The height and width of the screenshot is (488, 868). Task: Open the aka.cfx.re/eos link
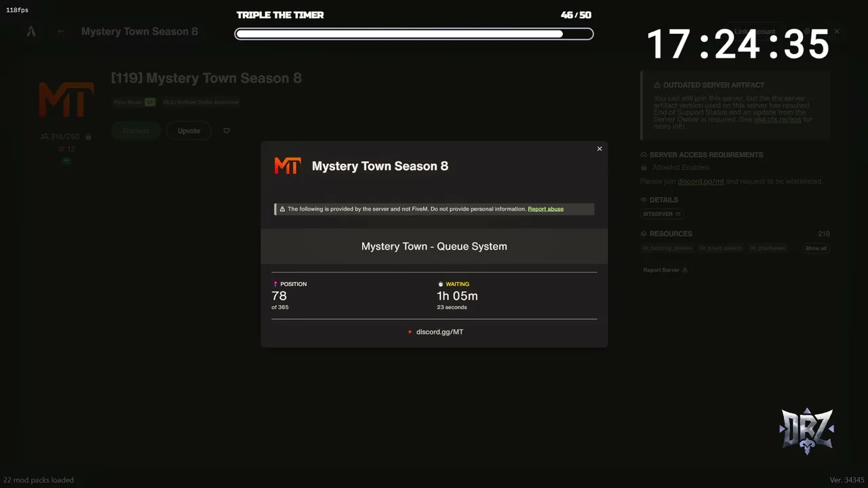pyautogui.click(x=777, y=119)
